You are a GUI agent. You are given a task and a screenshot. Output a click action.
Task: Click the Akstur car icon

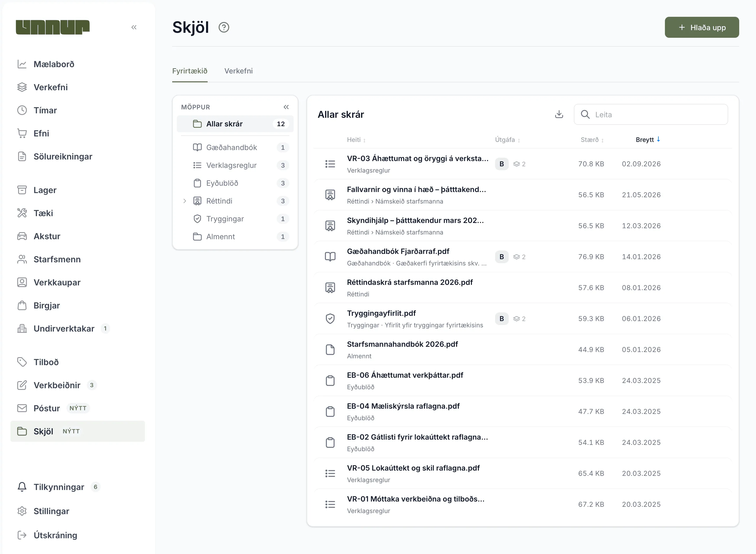coord(22,236)
